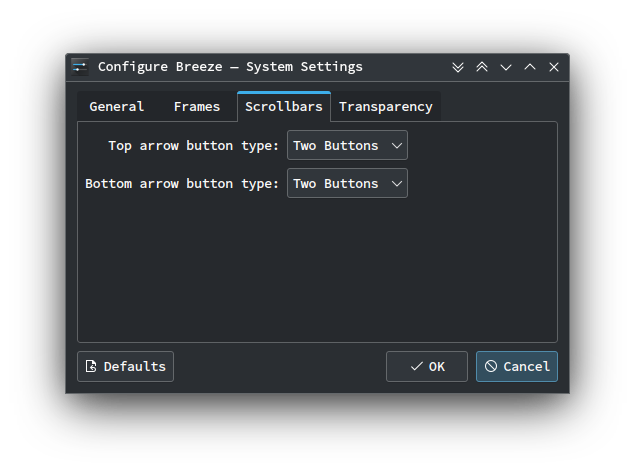Click the "Top arrow button type:" label
636x472 pixels.
tap(193, 145)
